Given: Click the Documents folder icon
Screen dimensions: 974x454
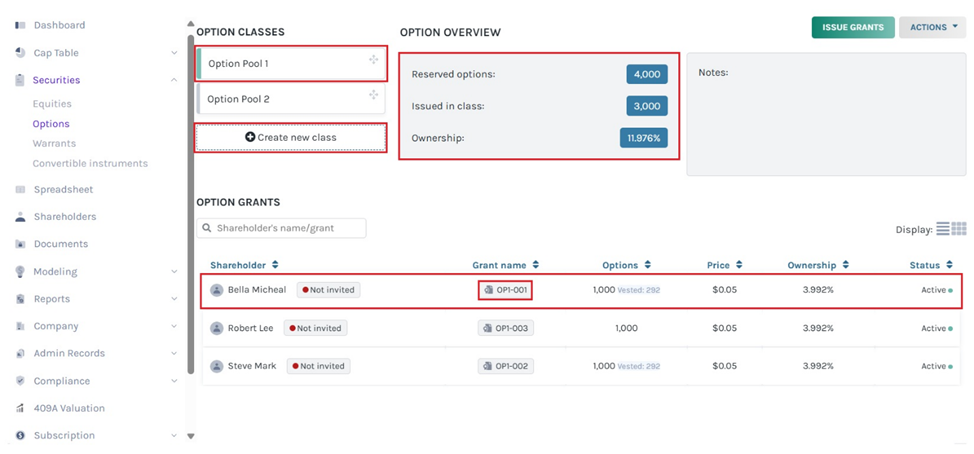Looking at the screenshot, I should (x=20, y=244).
